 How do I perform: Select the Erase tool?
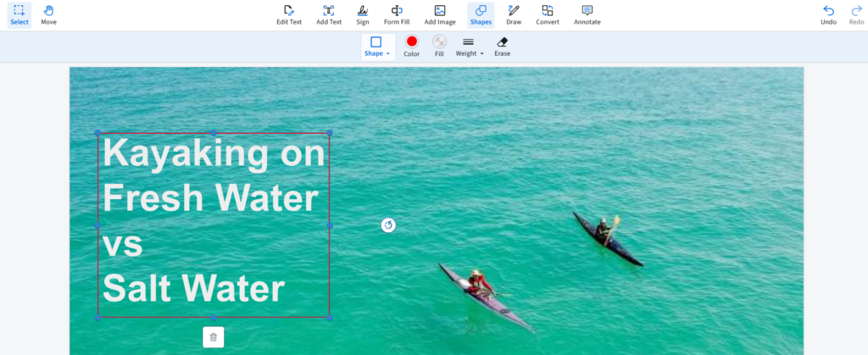502,47
